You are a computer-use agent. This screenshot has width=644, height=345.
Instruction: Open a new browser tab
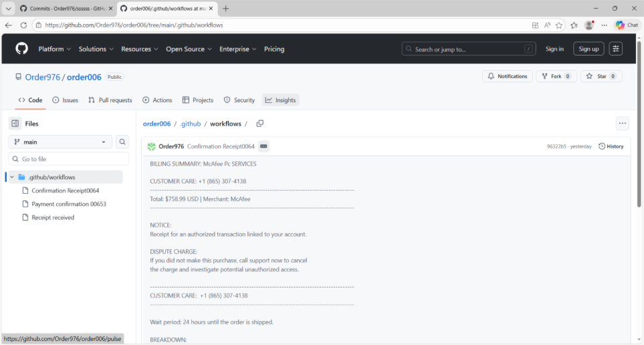tap(225, 8)
